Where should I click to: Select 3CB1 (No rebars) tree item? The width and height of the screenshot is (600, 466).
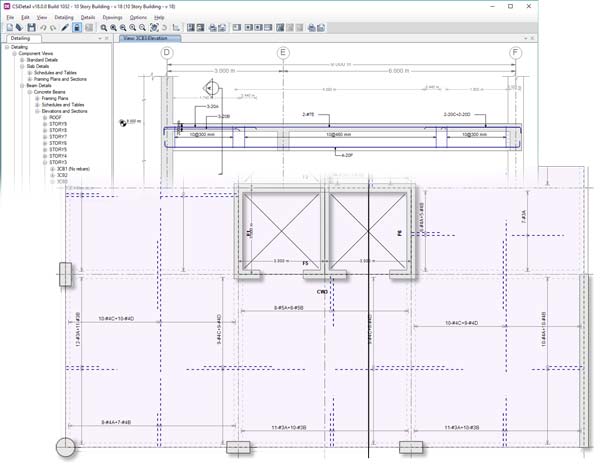[75, 169]
